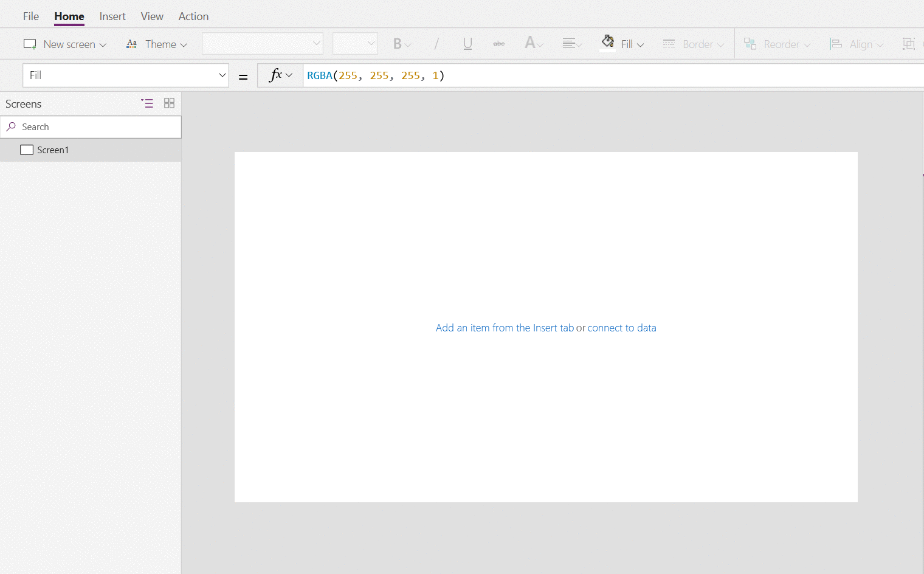Click the Strikethrough formatting icon

click(x=499, y=44)
